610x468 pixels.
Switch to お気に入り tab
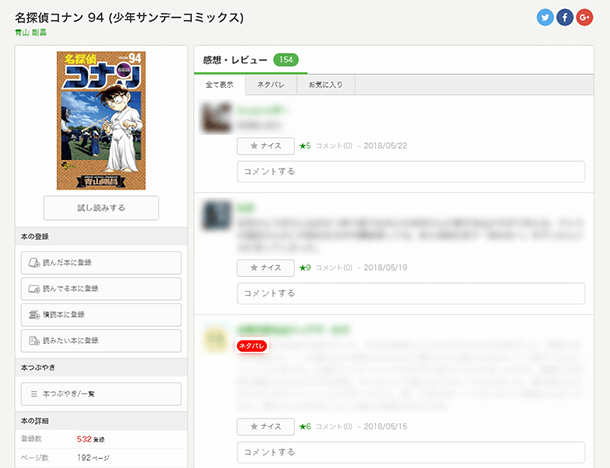click(x=326, y=85)
